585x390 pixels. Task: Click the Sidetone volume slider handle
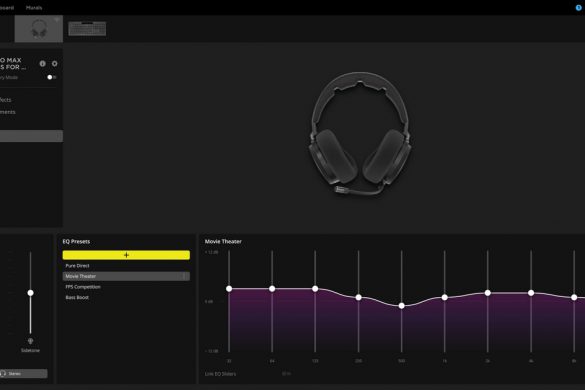(31, 293)
